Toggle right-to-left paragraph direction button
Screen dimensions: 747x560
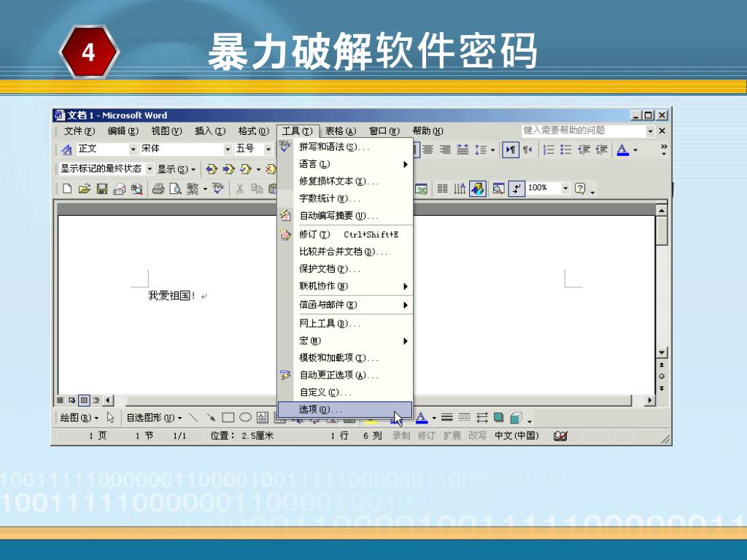pos(527,150)
